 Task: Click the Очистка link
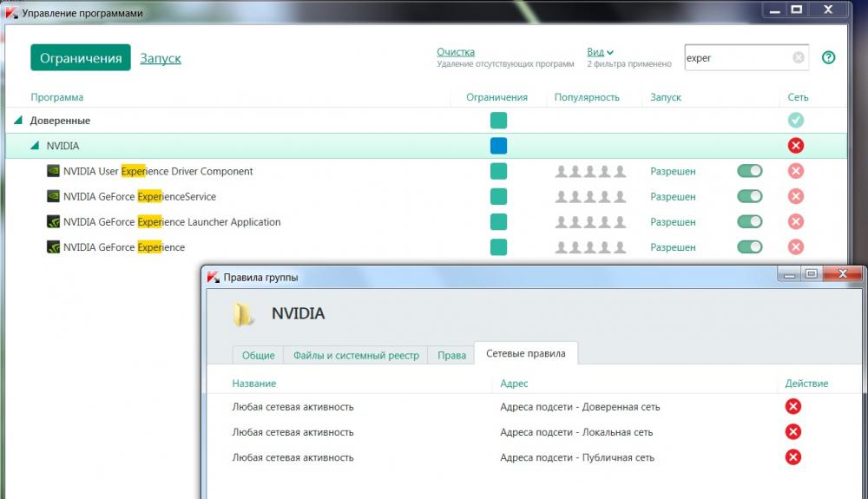[456, 52]
